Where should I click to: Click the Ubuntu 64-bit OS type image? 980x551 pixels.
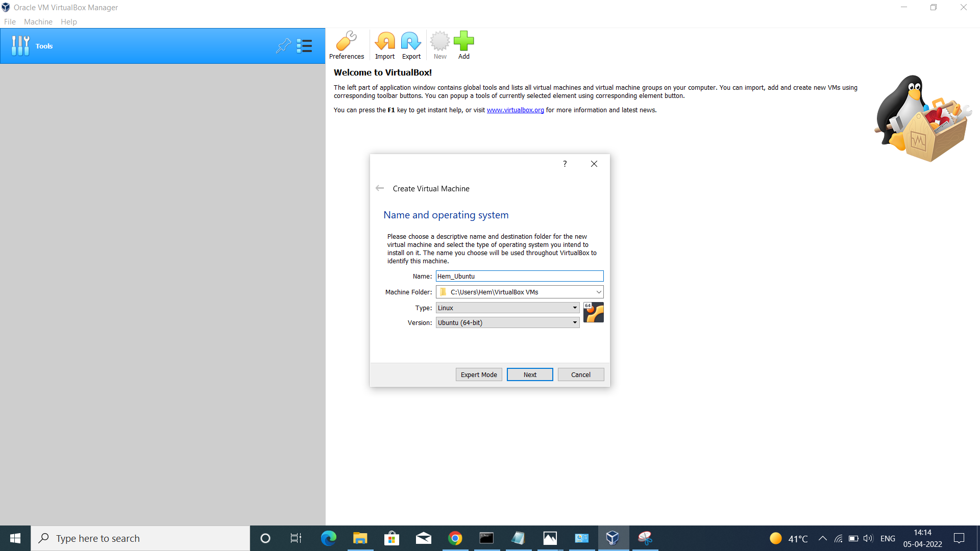pyautogui.click(x=594, y=312)
